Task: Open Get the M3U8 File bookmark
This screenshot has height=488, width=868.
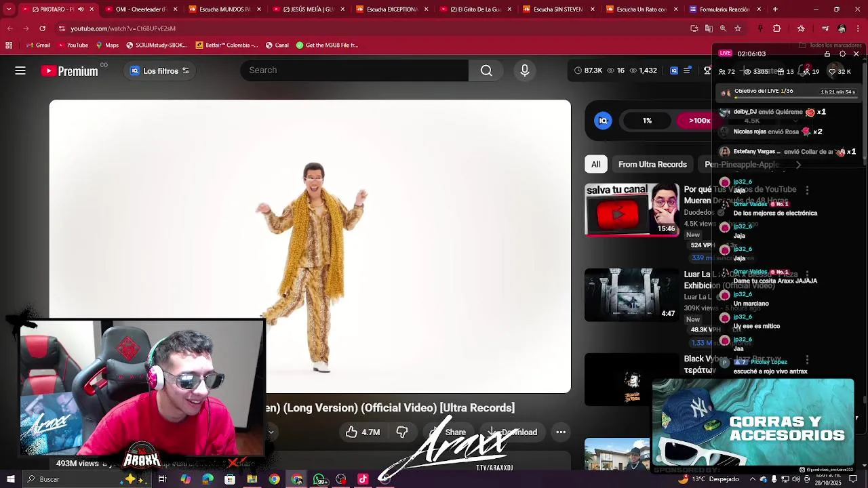Action: click(x=326, y=45)
